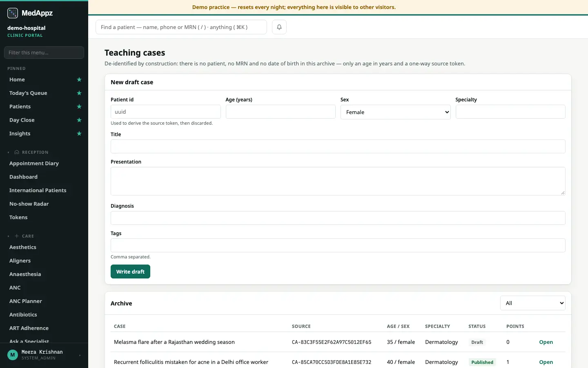Click the Care section plus icon
The height and width of the screenshot is (368, 588).
tap(17, 236)
